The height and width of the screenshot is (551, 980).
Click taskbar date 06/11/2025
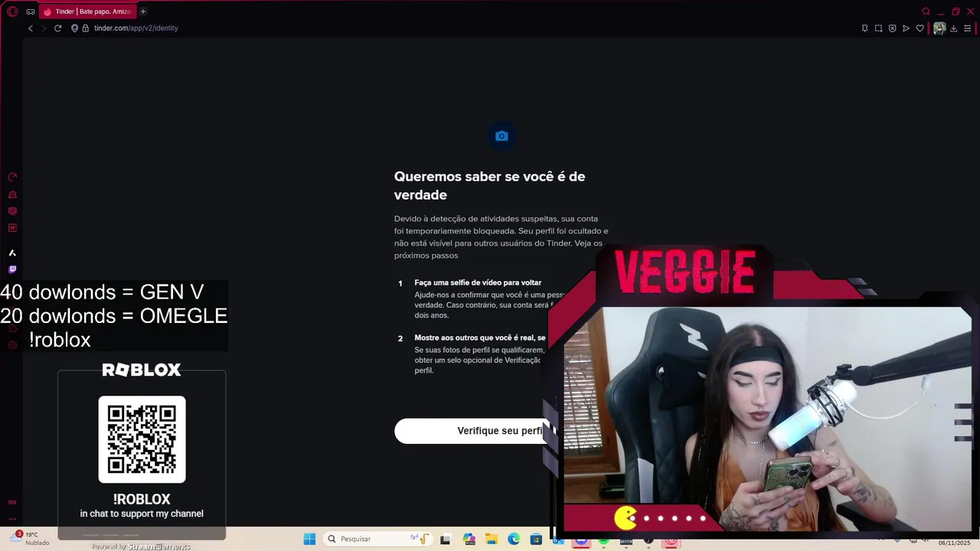[x=955, y=543]
